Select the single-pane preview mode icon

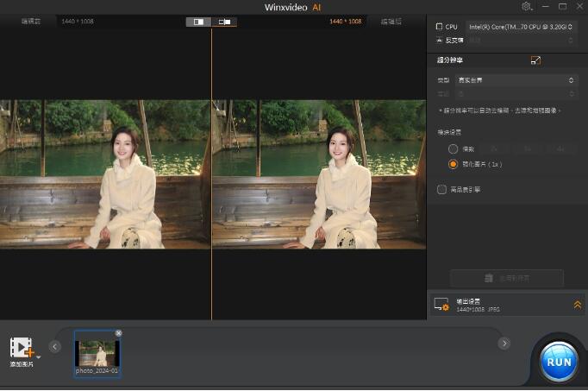198,22
